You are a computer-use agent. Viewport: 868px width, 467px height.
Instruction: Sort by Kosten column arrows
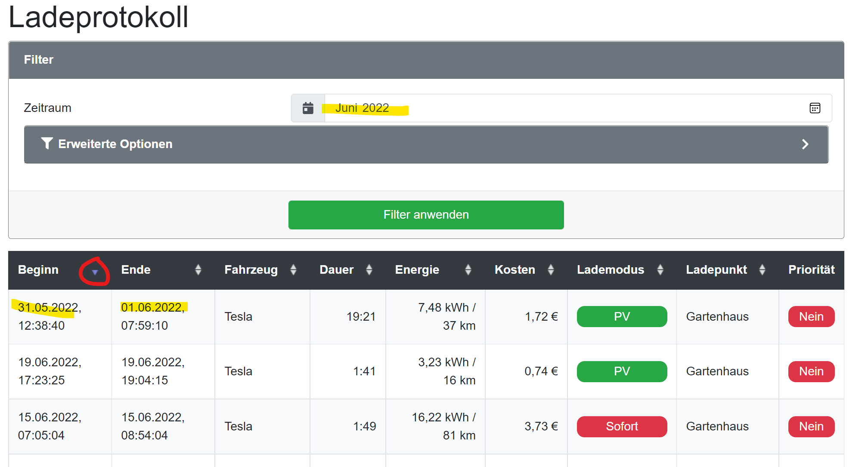(x=551, y=270)
